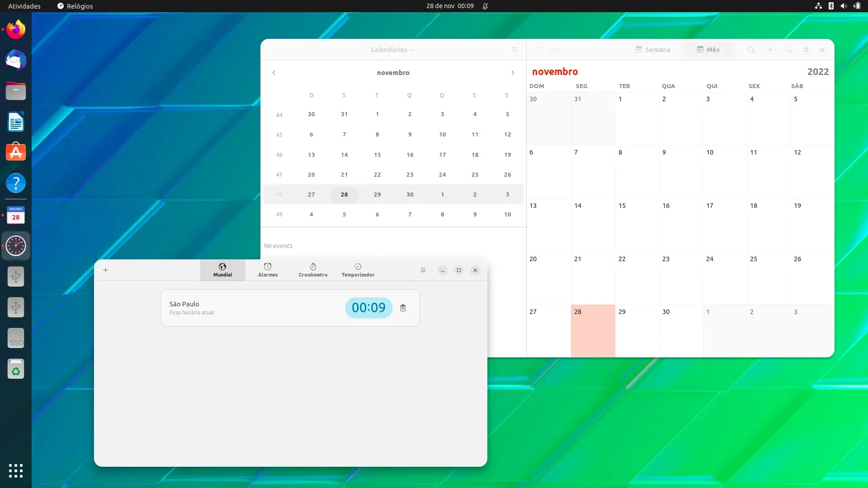The width and height of the screenshot is (868, 488).
Task: Open Help from the dock
Action: coord(16,183)
